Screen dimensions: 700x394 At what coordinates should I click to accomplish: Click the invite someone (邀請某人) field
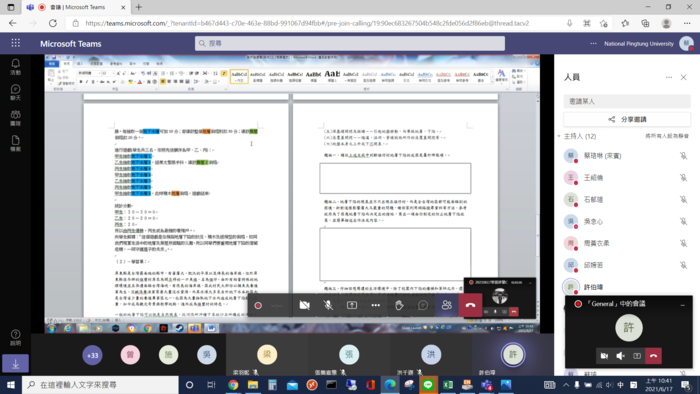tap(627, 101)
